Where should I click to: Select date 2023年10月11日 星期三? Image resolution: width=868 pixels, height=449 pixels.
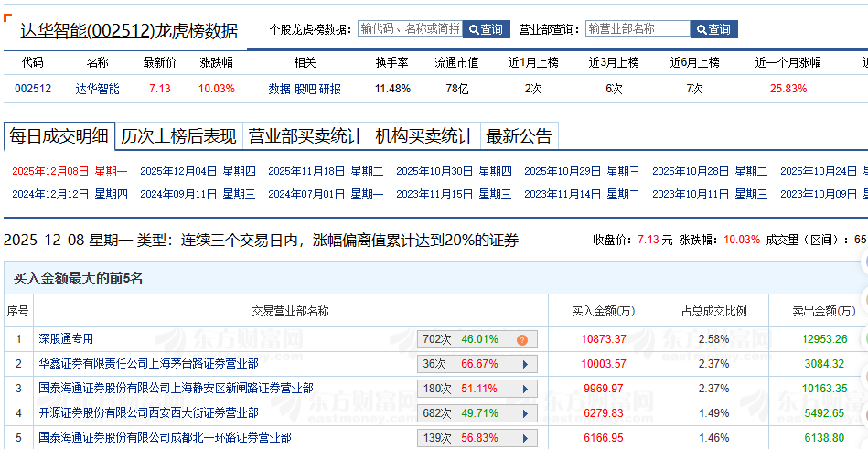(710, 195)
